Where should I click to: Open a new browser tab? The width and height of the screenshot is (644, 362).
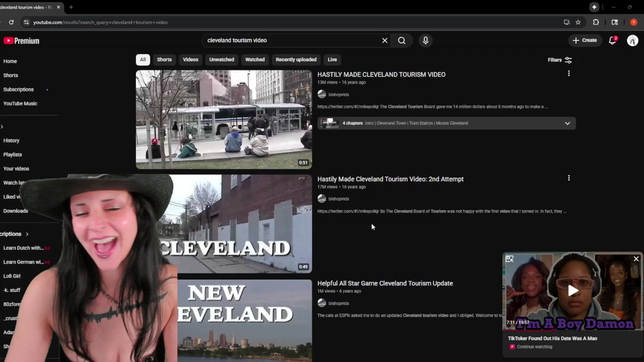click(x=71, y=7)
